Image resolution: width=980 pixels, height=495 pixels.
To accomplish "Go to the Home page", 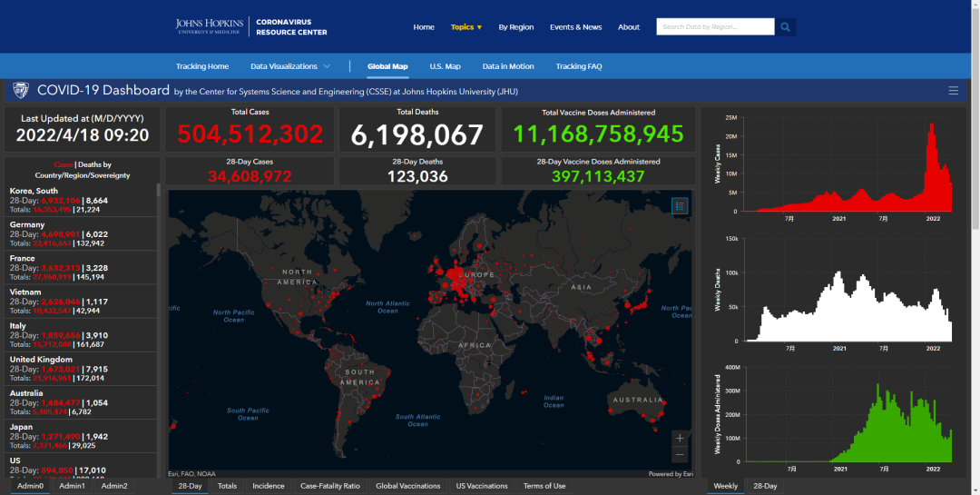I will point(424,27).
